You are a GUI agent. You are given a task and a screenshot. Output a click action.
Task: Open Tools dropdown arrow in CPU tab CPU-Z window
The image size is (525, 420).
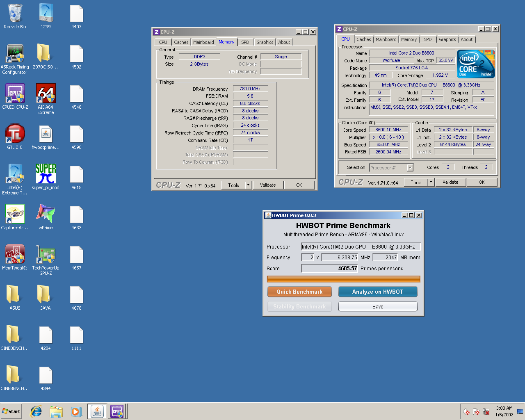[x=431, y=182]
